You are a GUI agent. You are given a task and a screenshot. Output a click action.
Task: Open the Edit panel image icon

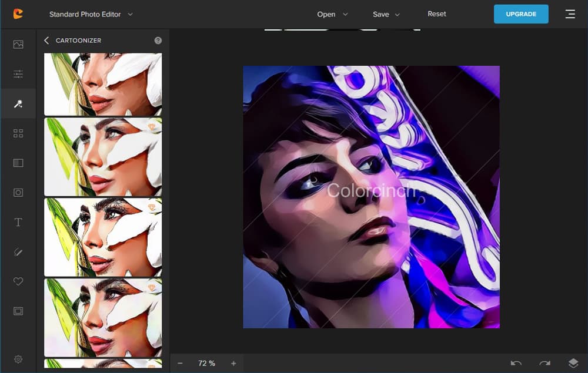(18, 44)
